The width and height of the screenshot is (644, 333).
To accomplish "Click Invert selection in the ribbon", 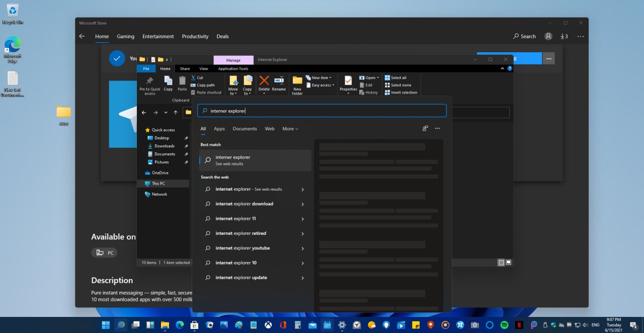I will point(401,93).
